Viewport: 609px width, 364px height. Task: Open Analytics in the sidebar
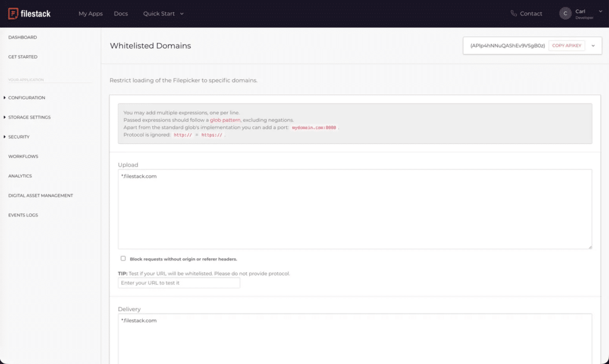click(x=20, y=176)
